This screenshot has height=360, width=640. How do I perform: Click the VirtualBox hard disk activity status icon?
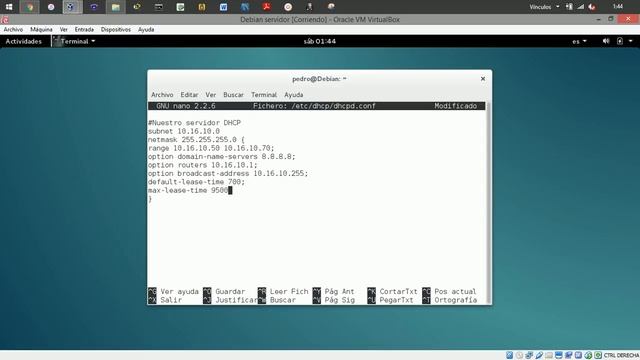click(x=509, y=355)
